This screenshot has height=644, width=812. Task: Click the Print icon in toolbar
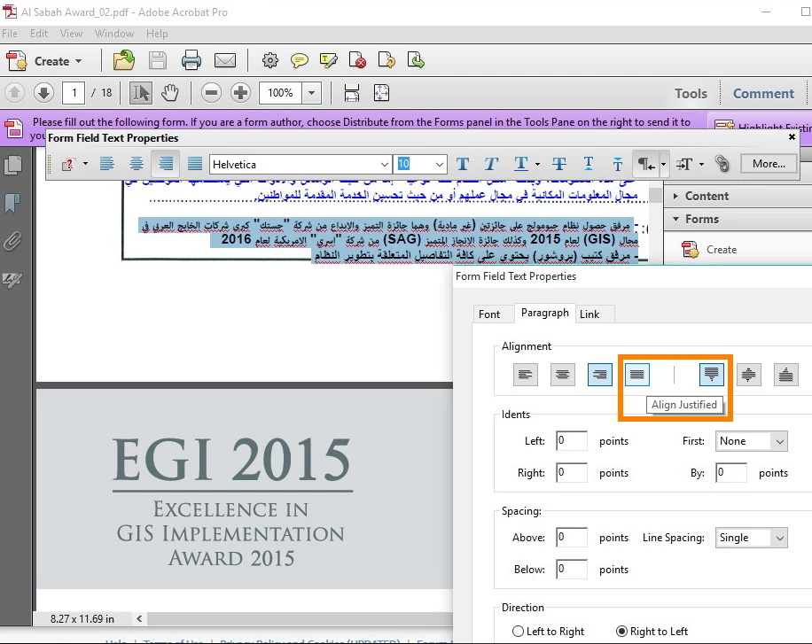[x=191, y=60]
